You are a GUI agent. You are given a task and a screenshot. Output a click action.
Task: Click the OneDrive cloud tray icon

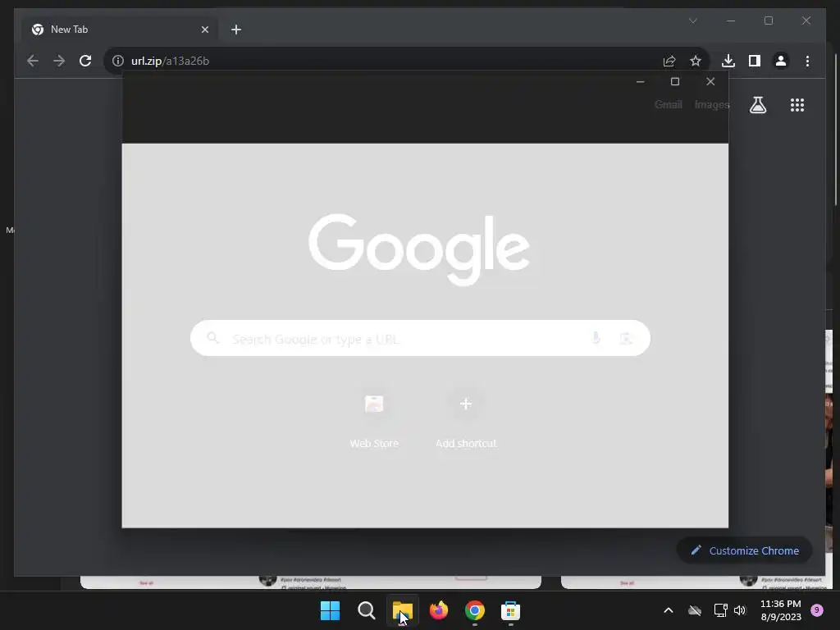[x=695, y=610]
